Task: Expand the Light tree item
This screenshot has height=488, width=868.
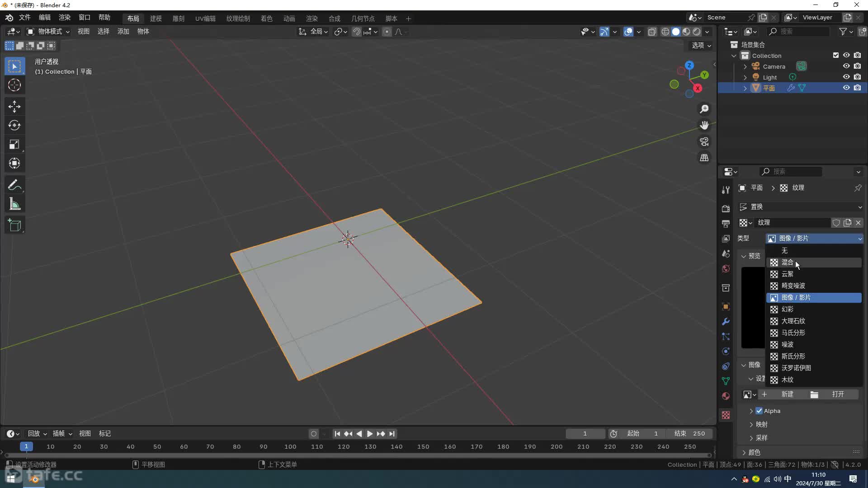Action: [x=745, y=77]
